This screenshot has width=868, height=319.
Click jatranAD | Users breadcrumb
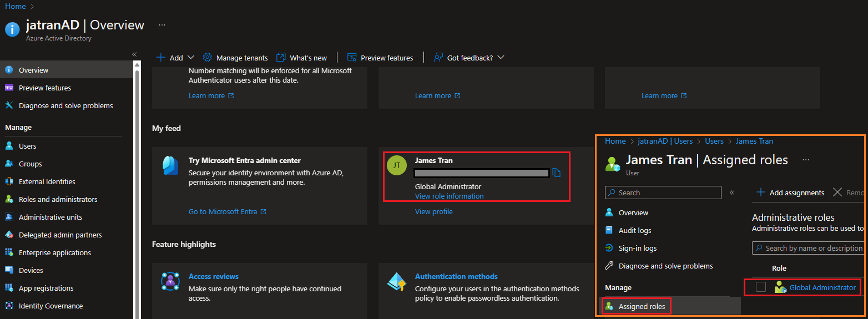(x=665, y=141)
